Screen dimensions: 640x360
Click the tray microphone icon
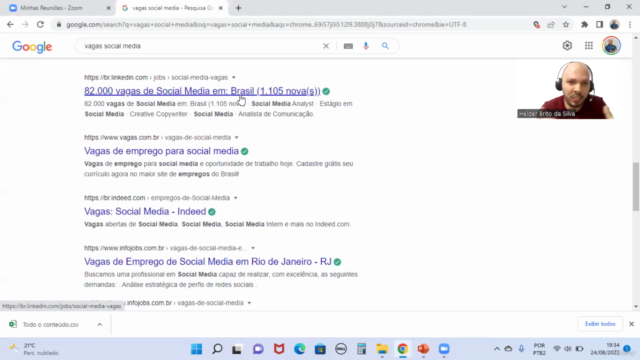(x=521, y=349)
